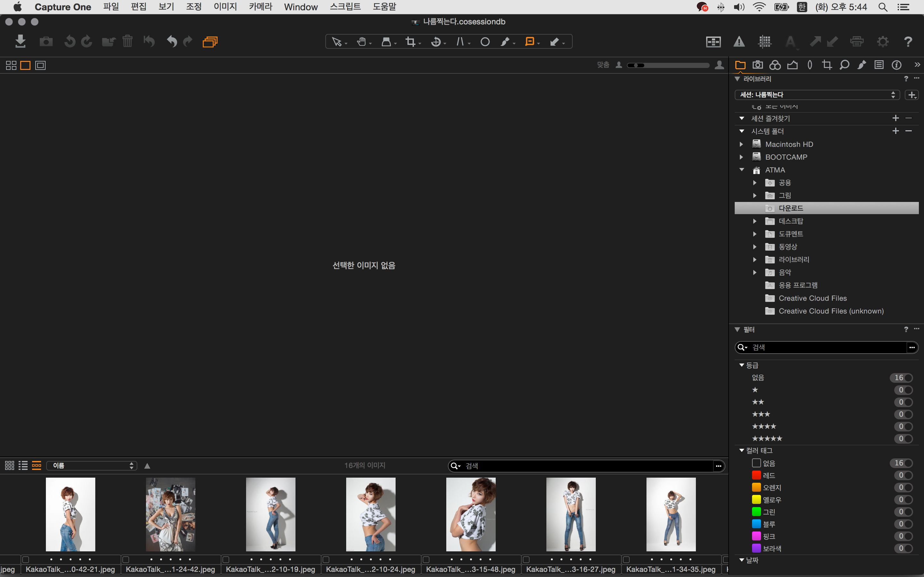Expand the Macintosh HD folder
This screenshot has height=577, width=924.
pyautogui.click(x=741, y=144)
